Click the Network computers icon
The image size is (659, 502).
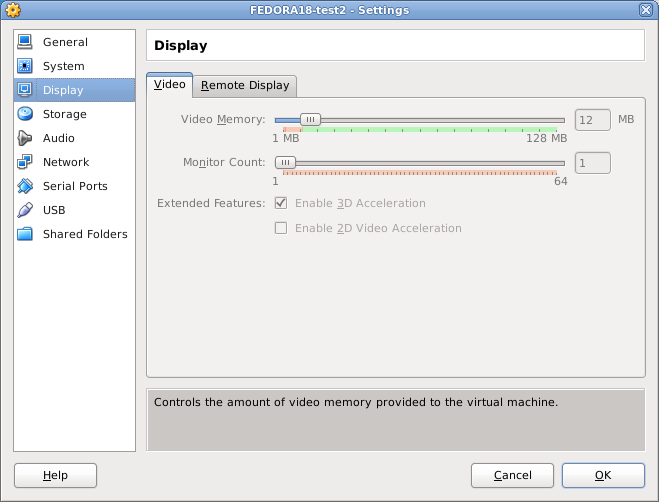tap(25, 162)
